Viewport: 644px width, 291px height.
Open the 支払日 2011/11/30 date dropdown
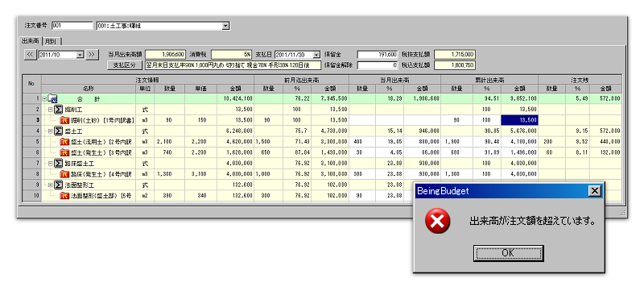(316, 54)
